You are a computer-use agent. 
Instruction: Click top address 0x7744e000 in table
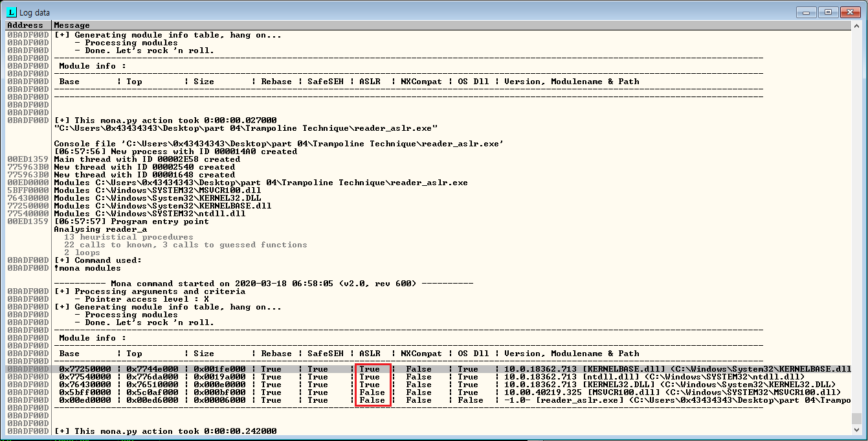click(x=152, y=369)
